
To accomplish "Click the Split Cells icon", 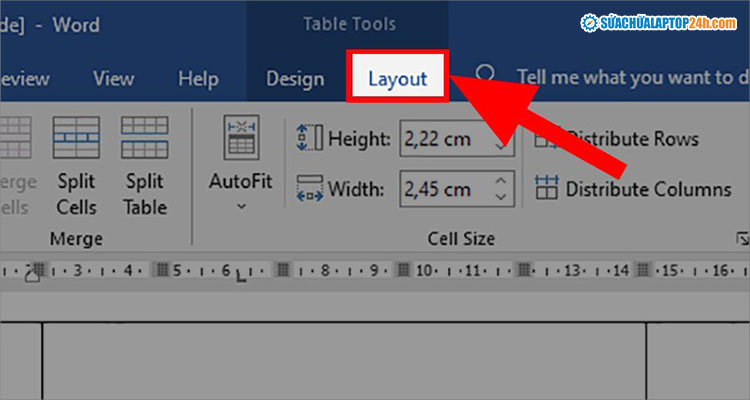I will pyautogui.click(x=76, y=138).
